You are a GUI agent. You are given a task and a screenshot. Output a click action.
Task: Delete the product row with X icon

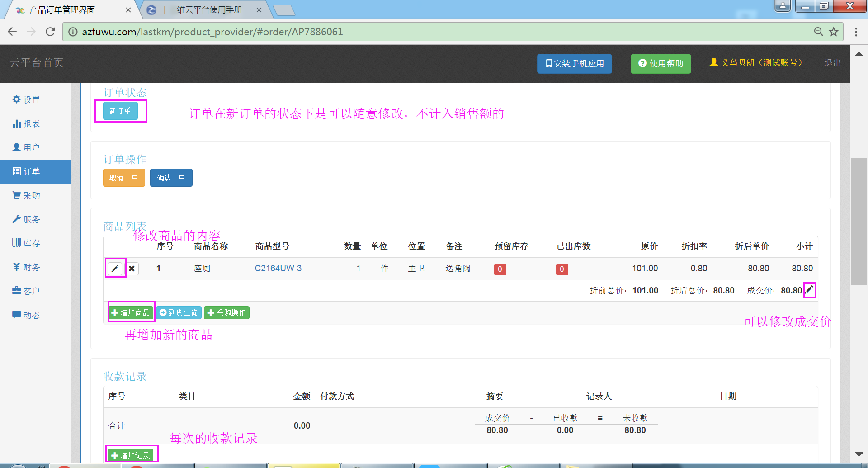[132, 269]
